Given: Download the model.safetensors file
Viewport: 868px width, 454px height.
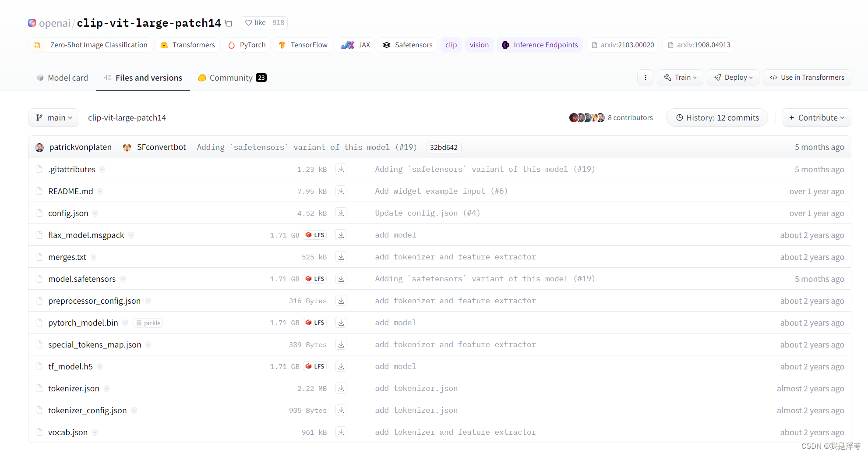Looking at the screenshot, I should [341, 279].
